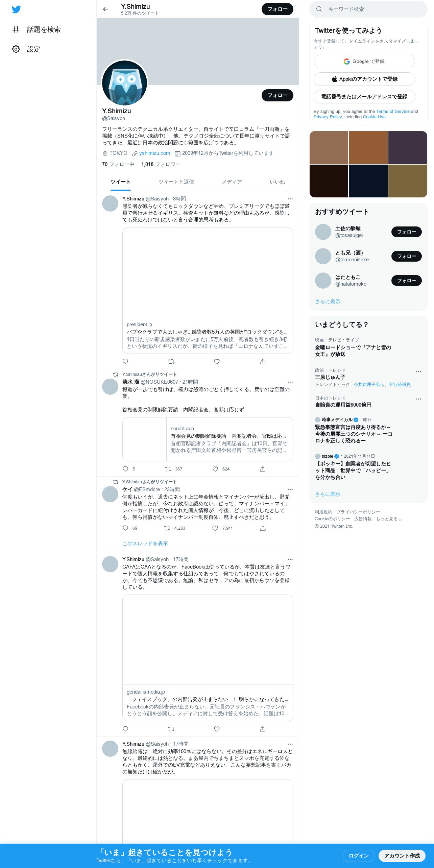The image size is (434, 868).
Task: Click the profile フォロー button below banner
Action: pyautogui.click(x=278, y=95)
